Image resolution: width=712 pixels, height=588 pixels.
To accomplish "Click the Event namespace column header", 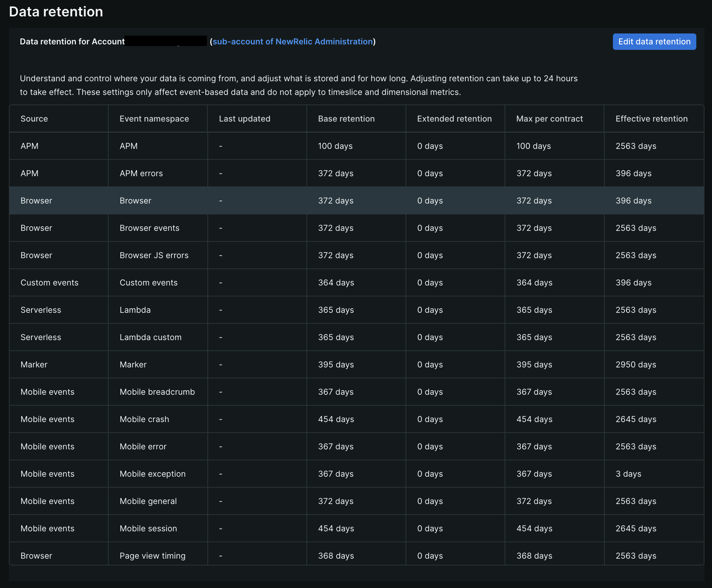I will pyautogui.click(x=154, y=119).
